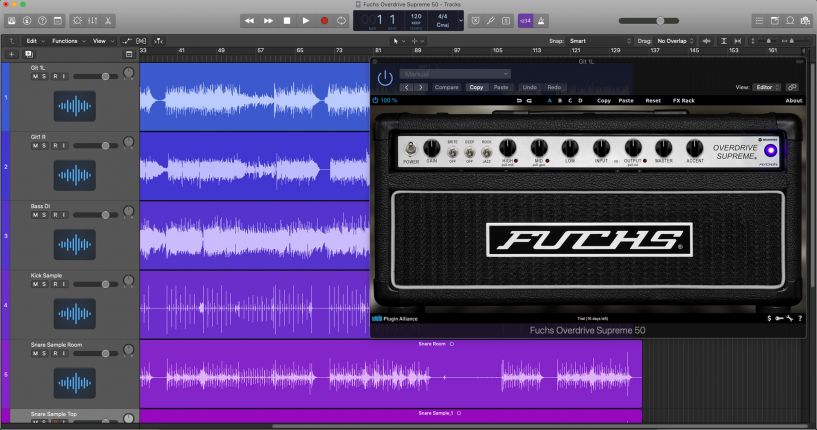Click Copy in the plugin header
Image resolution: width=817 pixels, height=430 pixels.
click(476, 87)
